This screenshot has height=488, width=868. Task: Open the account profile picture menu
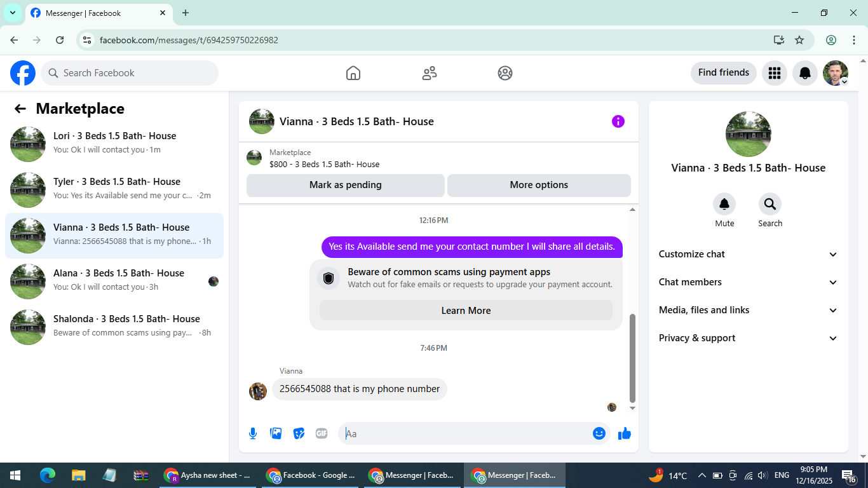pos(836,73)
